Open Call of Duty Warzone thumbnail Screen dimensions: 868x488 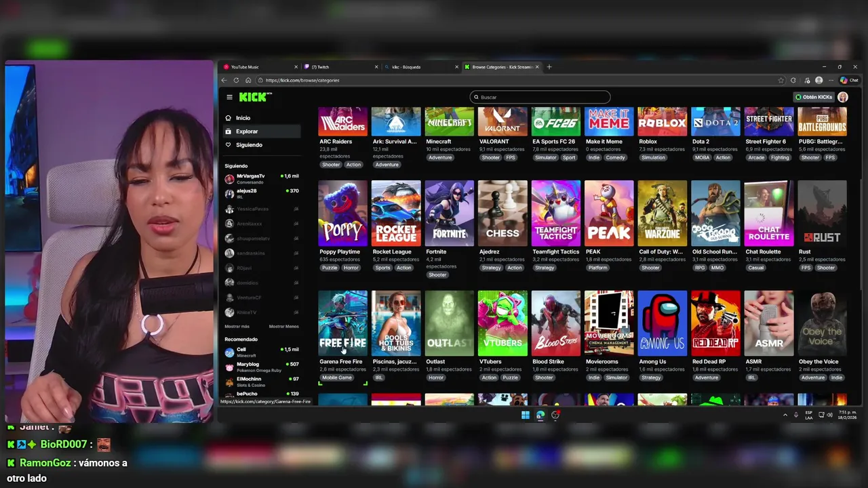click(663, 213)
